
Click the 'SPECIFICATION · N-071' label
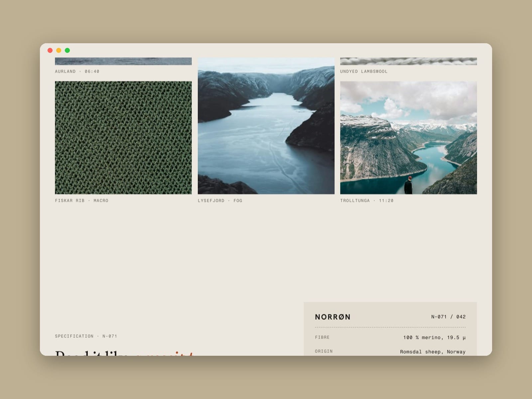[x=86, y=336]
